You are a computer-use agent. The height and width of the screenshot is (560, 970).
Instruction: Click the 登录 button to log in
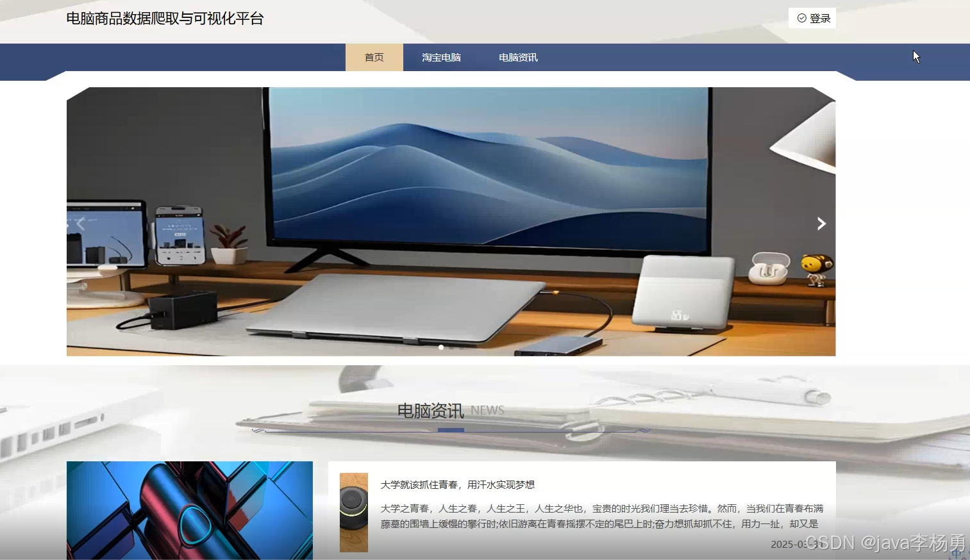[812, 18]
